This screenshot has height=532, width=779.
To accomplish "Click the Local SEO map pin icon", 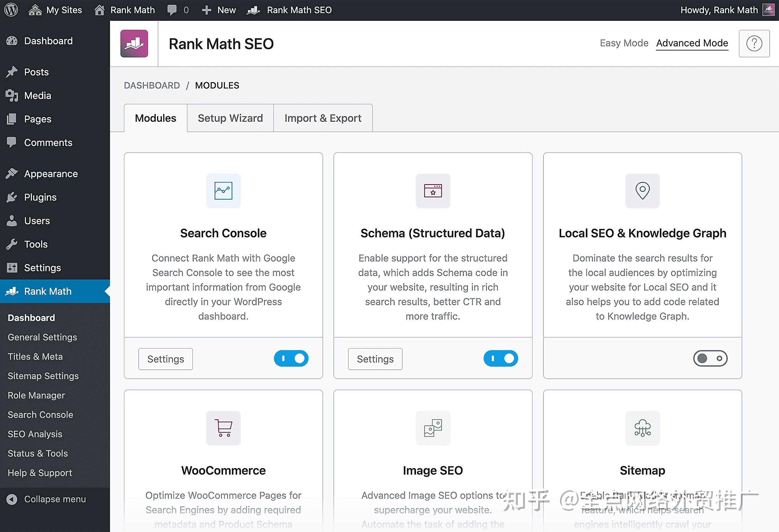I will point(643,191).
